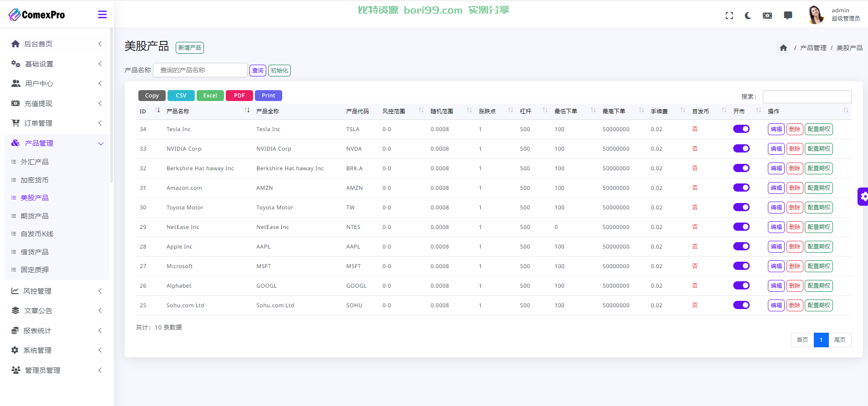Expand the 后台首页 menu chevron
The height and width of the screenshot is (406, 868).
pos(100,44)
